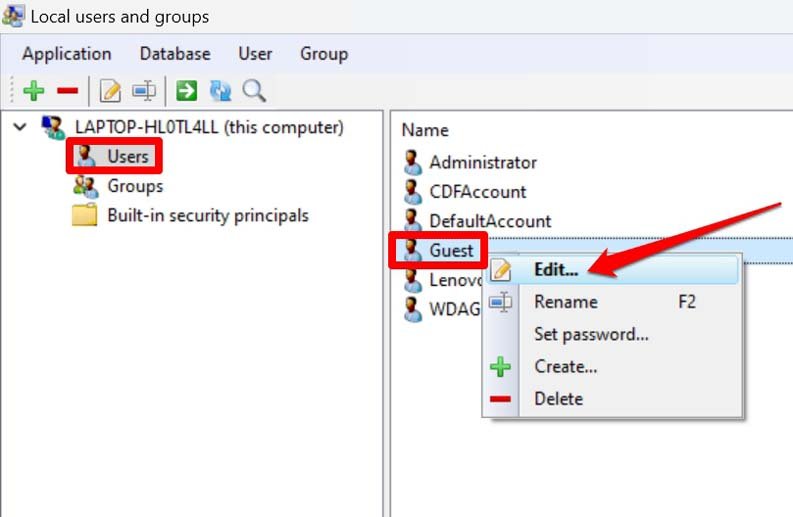Image resolution: width=793 pixels, height=517 pixels.
Task: Select Delete in the context menu
Action: pos(558,399)
